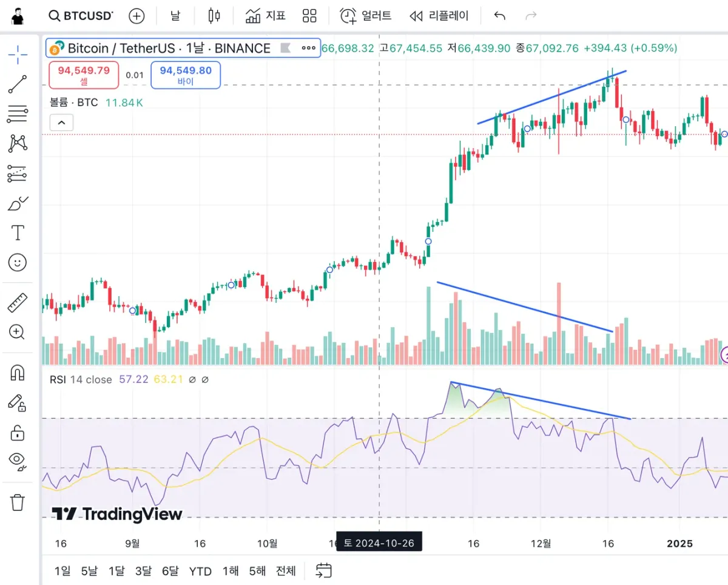
Task: Click the RSI 14 close legend
Action: (82, 379)
